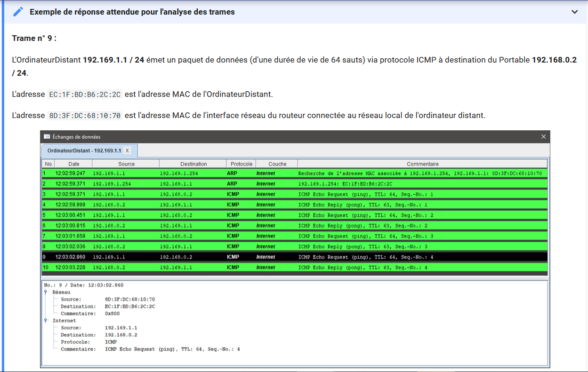Click the Réseau Source MAC address line

point(129,300)
